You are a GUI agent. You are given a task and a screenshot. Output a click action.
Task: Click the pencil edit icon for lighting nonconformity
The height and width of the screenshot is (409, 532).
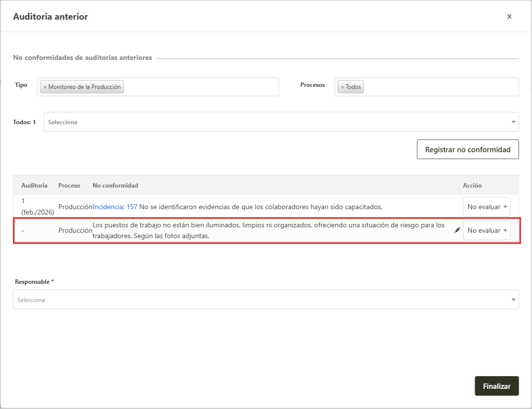pyautogui.click(x=457, y=230)
